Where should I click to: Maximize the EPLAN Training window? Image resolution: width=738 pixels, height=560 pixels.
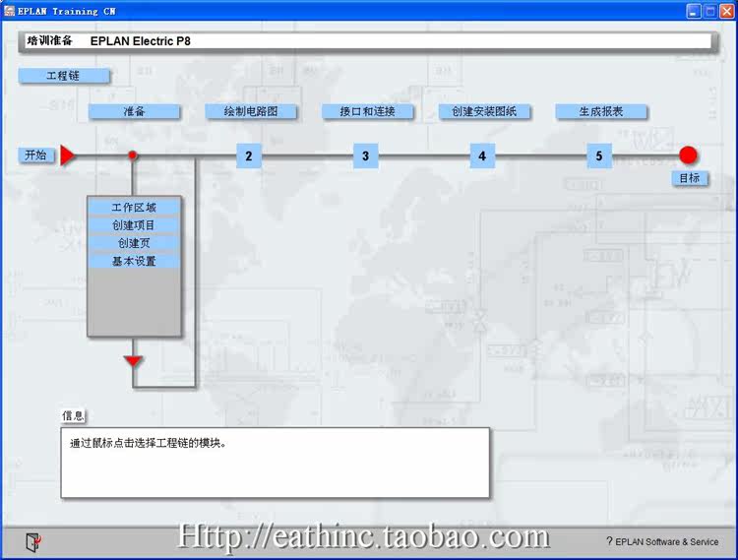710,11
